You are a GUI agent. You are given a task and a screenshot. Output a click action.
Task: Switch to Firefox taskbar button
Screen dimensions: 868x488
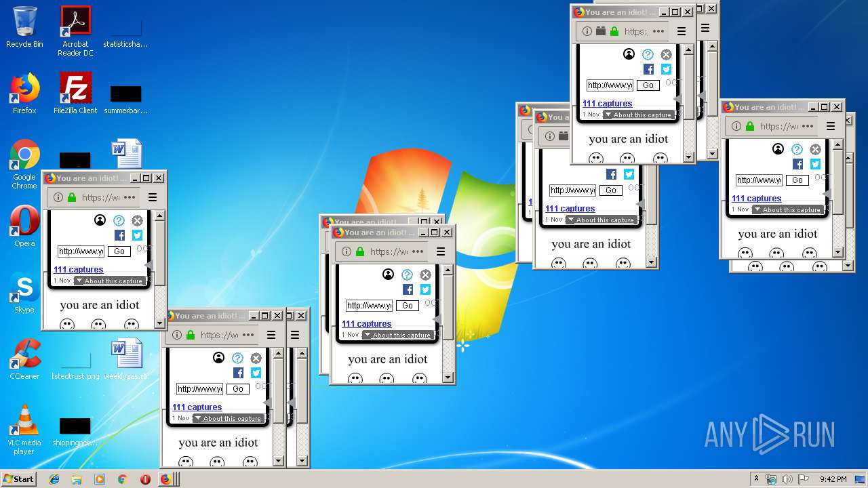166,479
